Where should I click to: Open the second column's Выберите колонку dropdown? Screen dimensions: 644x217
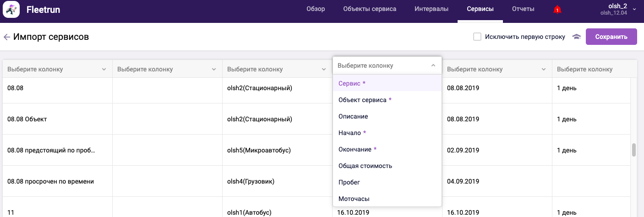coord(167,69)
